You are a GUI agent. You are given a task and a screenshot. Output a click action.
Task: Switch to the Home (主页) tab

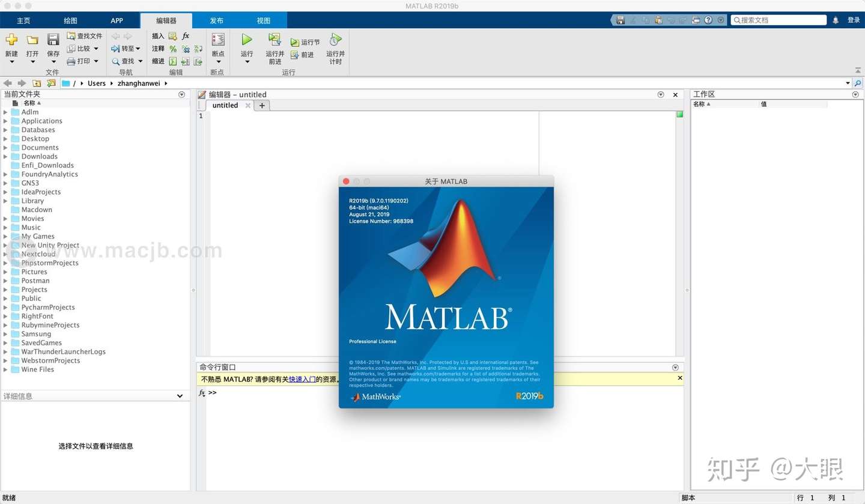(x=23, y=20)
